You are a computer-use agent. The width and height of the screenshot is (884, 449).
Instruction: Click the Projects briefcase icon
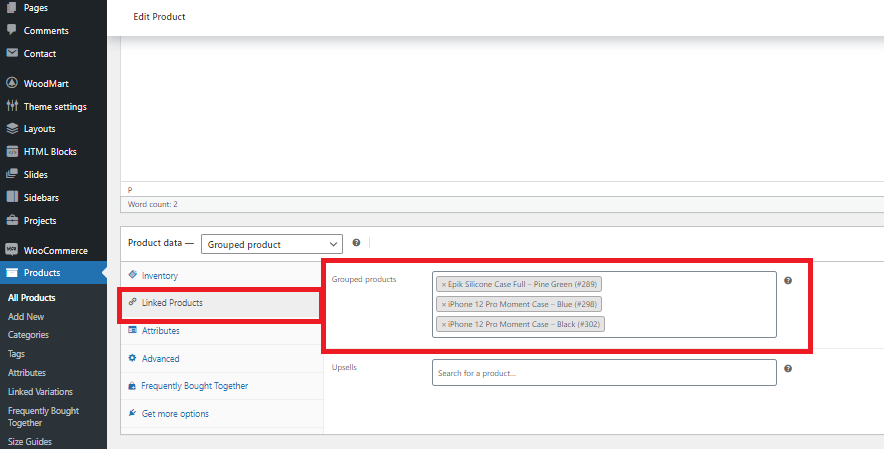coord(12,220)
